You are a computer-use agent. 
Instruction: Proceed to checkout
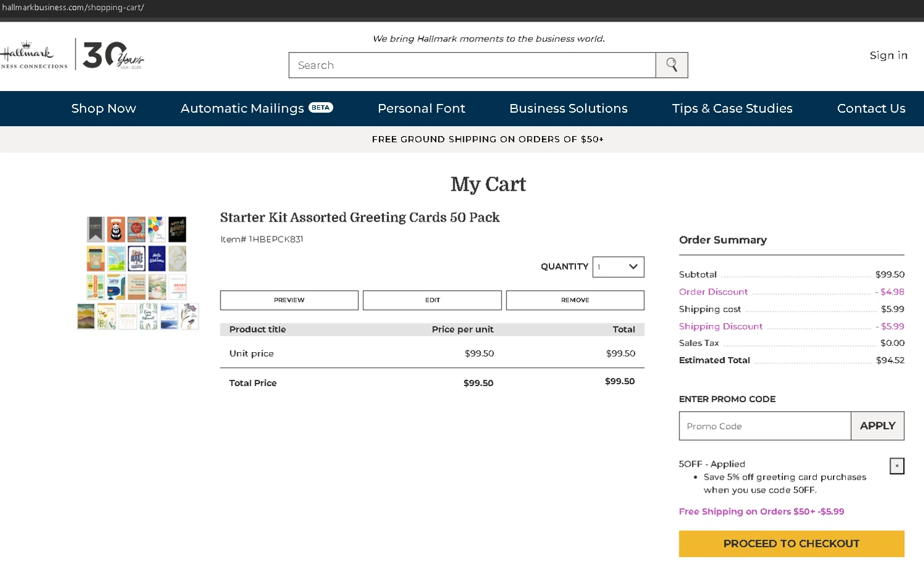tap(792, 544)
